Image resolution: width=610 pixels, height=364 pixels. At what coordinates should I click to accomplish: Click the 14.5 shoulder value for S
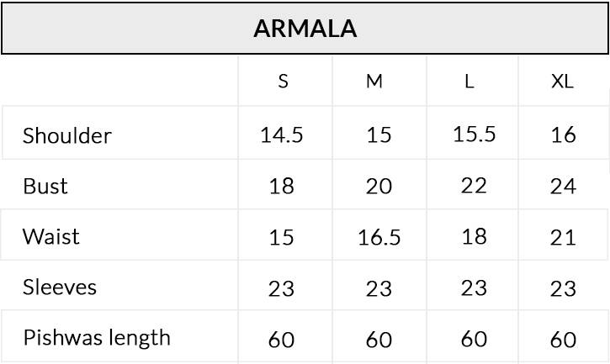281,135
